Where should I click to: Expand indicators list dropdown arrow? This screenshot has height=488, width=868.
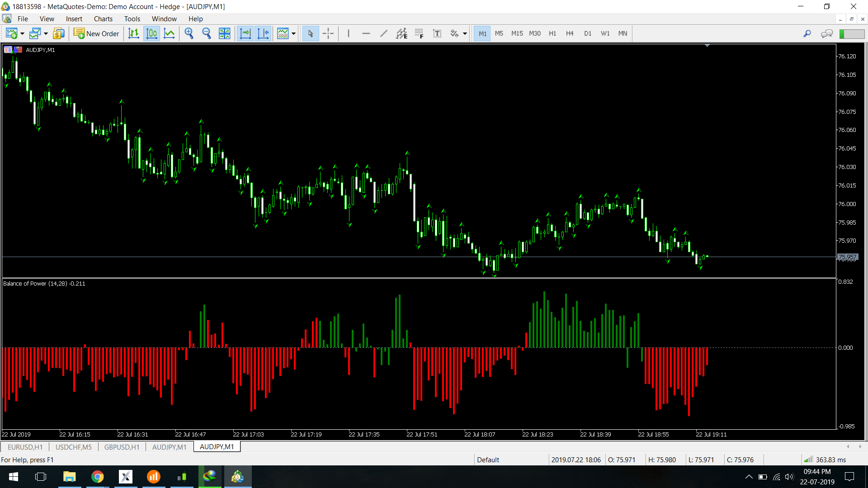click(294, 33)
